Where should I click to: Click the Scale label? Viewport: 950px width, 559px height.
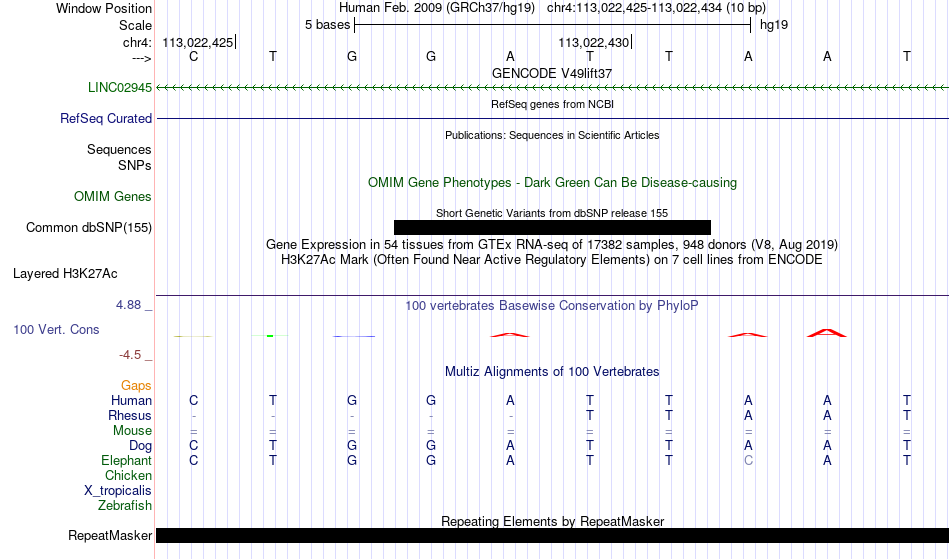135,25
